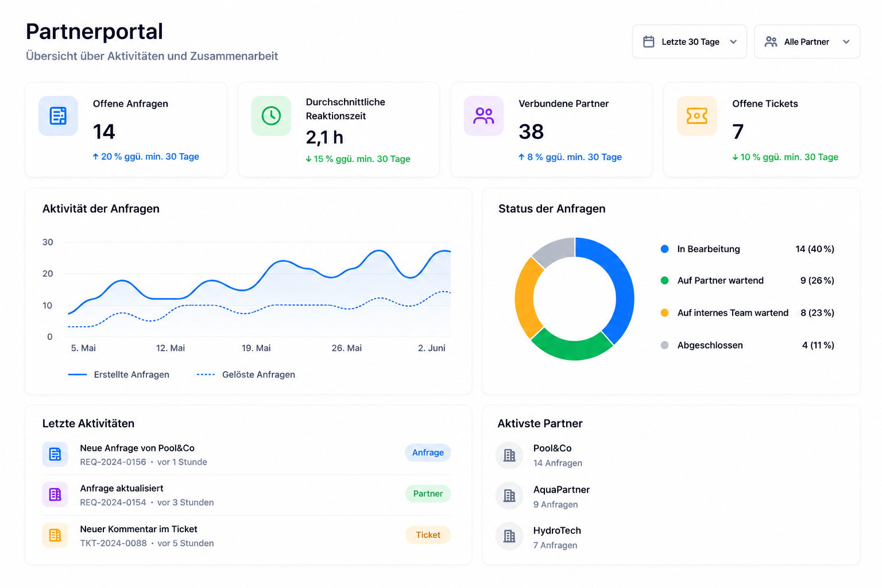The image size is (882, 588).
Task: Expand the chevron in Letzte 30 Tage filter
Action: [x=733, y=42]
